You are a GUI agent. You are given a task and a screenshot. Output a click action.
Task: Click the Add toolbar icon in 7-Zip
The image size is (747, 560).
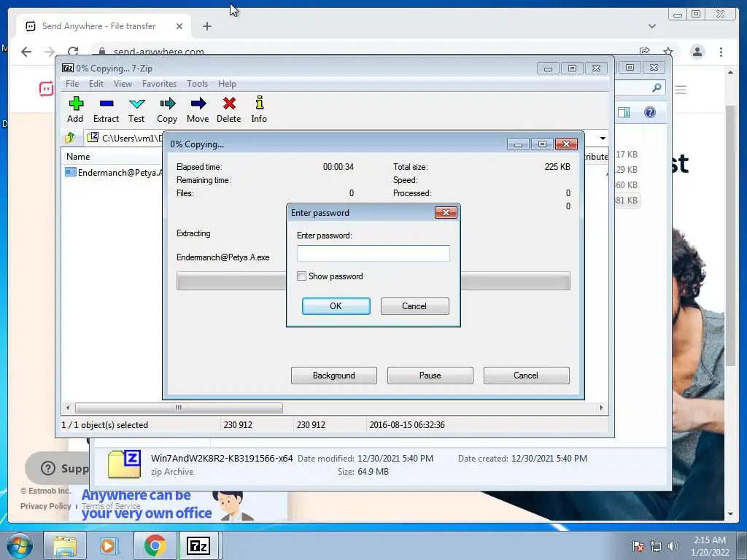point(75,109)
